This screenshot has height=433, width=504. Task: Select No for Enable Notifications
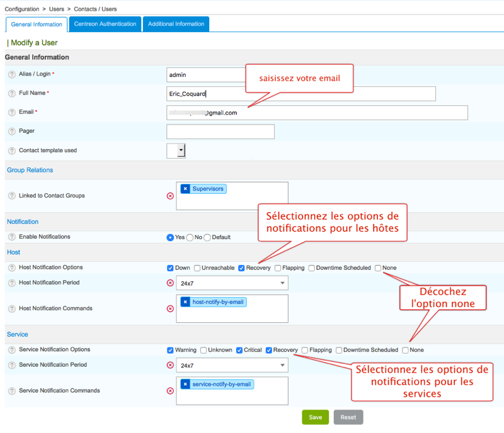190,237
